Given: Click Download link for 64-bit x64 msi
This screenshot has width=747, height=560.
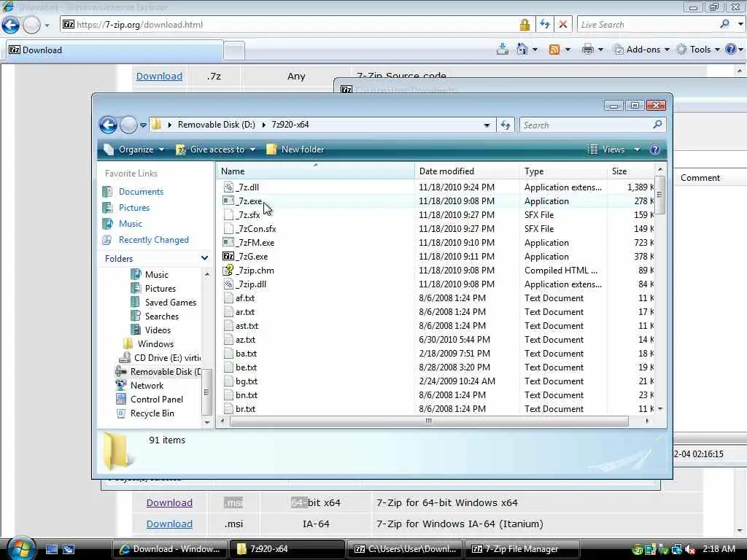Looking at the screenshot, I should 169,503.
